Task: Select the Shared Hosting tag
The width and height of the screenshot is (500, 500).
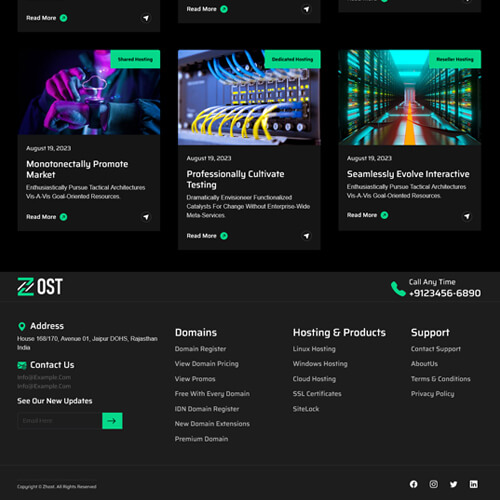Action: pos(135,59)
